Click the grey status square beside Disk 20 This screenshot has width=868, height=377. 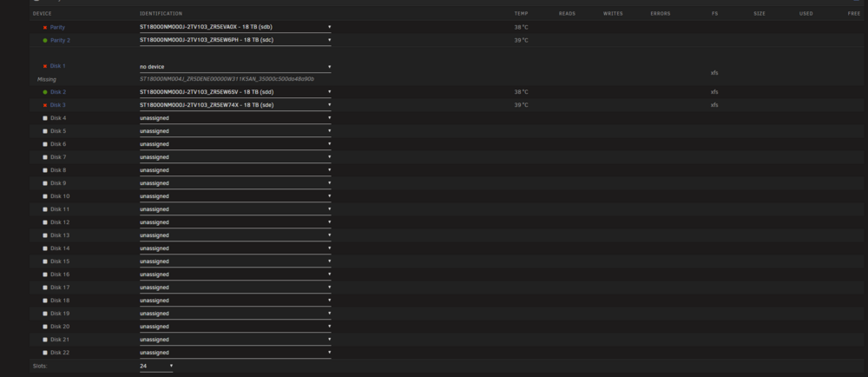pos(45,326)
